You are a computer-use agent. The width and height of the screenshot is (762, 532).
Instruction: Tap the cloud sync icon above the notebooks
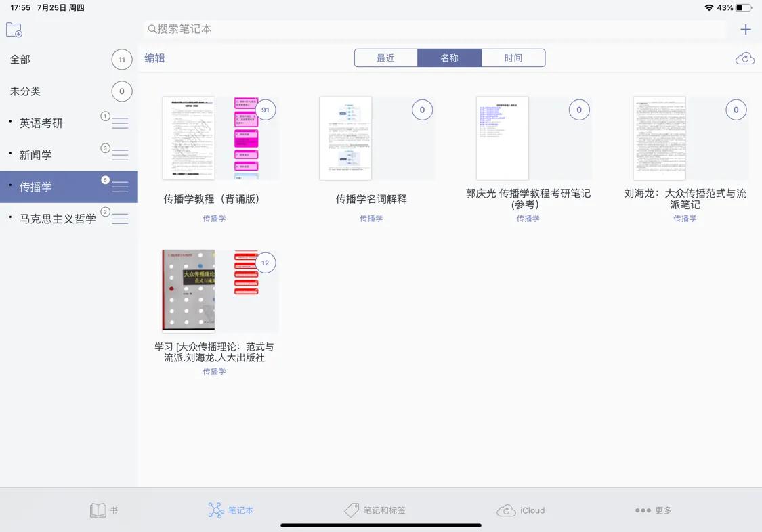tap(744, 58)
